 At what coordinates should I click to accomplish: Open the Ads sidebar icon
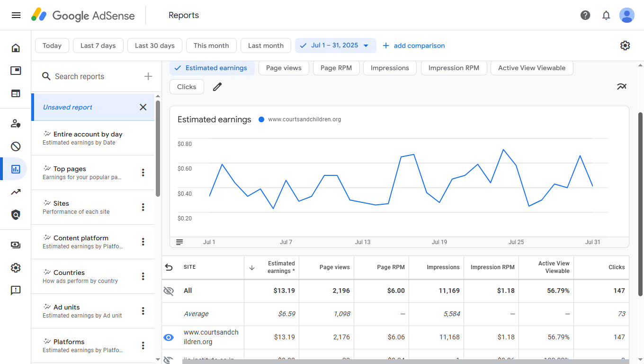click(x=16, y=71)
